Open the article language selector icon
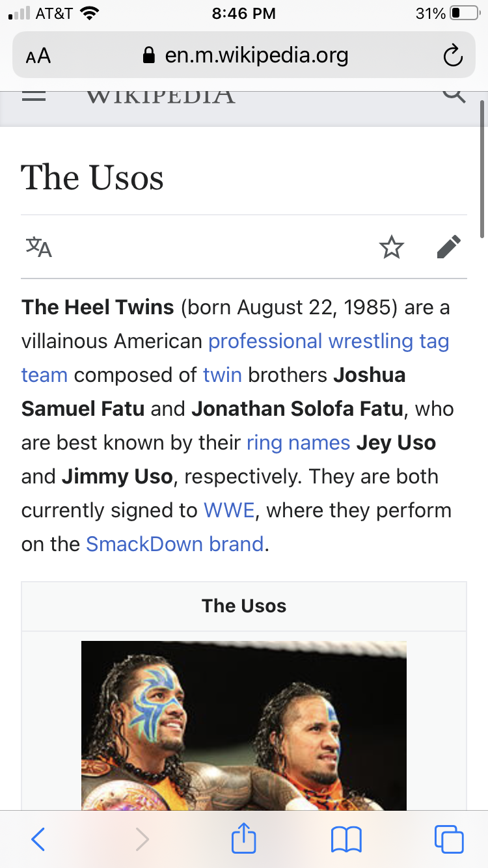Image resolution: width=488 pixels, height=868 pixels. pyautogui.click(x=39, y=247)
